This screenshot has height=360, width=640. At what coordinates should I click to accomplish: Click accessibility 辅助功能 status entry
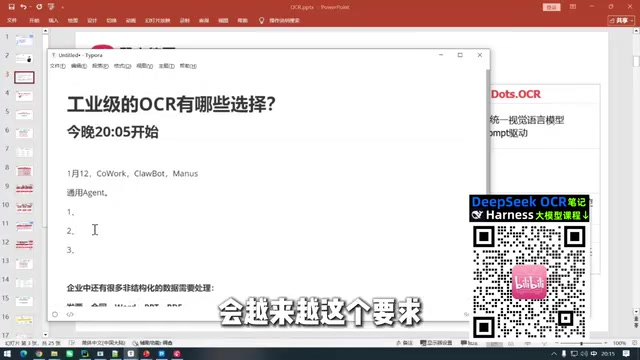click(153, 343)
